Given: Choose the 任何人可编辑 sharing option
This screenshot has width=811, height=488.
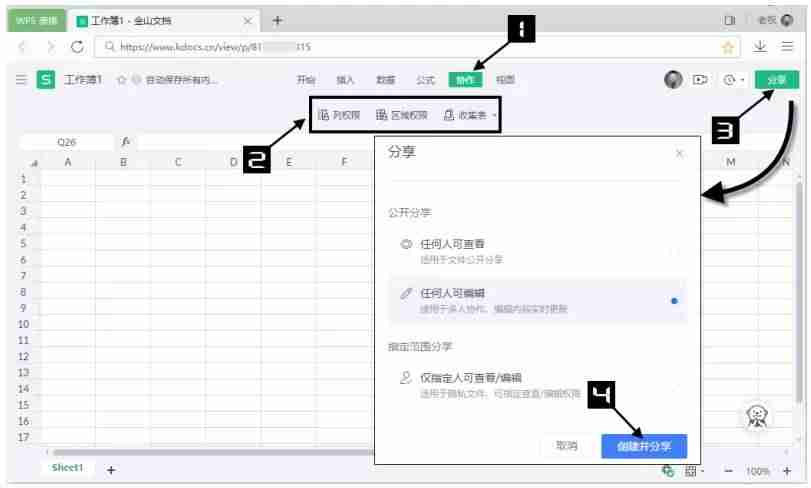Looking at the screenshot, I should point(538,301).
